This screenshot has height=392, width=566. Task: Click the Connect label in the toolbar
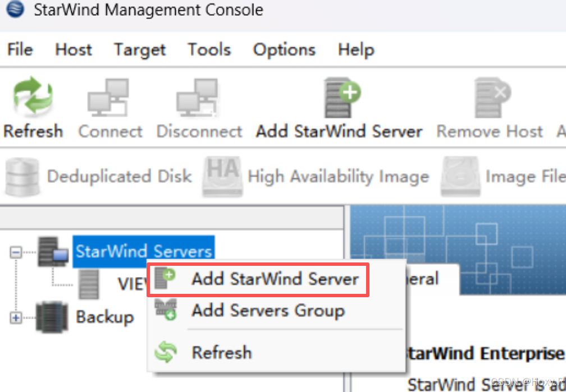point(111,131)
